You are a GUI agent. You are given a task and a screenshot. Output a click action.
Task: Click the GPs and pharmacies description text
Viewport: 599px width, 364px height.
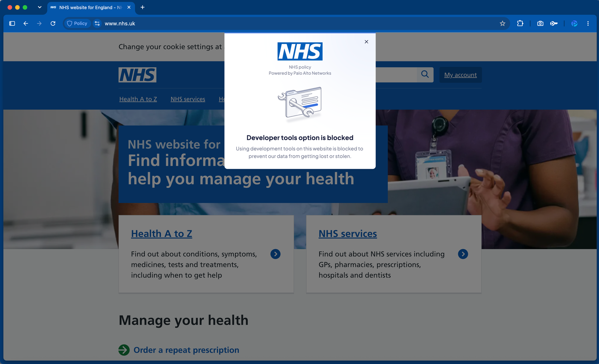click(382, 265)
